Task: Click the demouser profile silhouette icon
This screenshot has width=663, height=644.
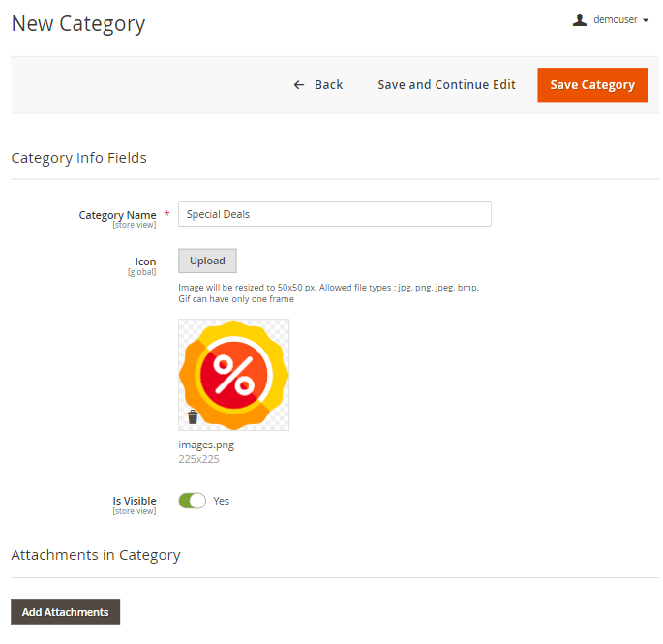Action: (x=580, y=20)
